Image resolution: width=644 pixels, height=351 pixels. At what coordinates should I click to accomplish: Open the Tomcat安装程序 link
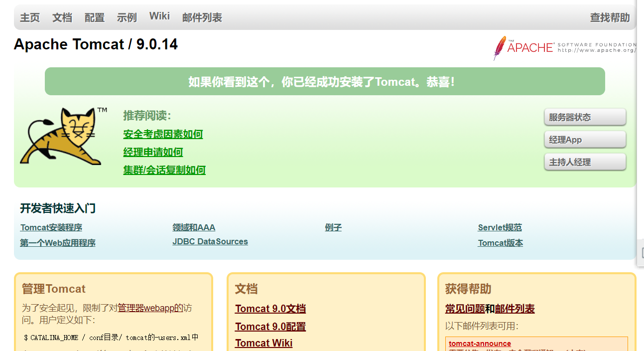[51, 227]
